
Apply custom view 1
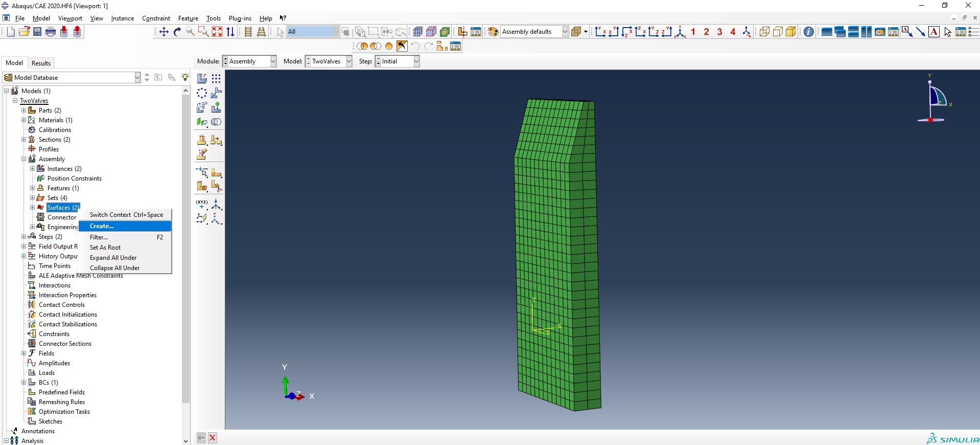coord(693,32)
